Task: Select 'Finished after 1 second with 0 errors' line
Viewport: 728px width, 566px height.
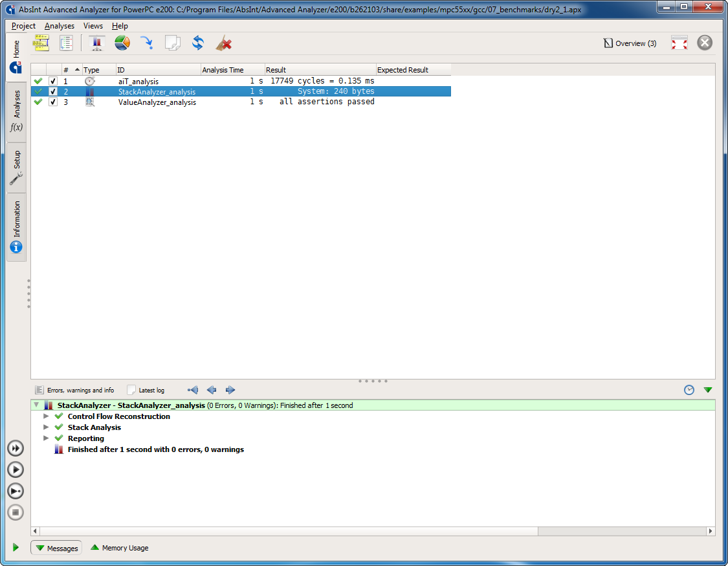Action: click(x=155, y=449)
